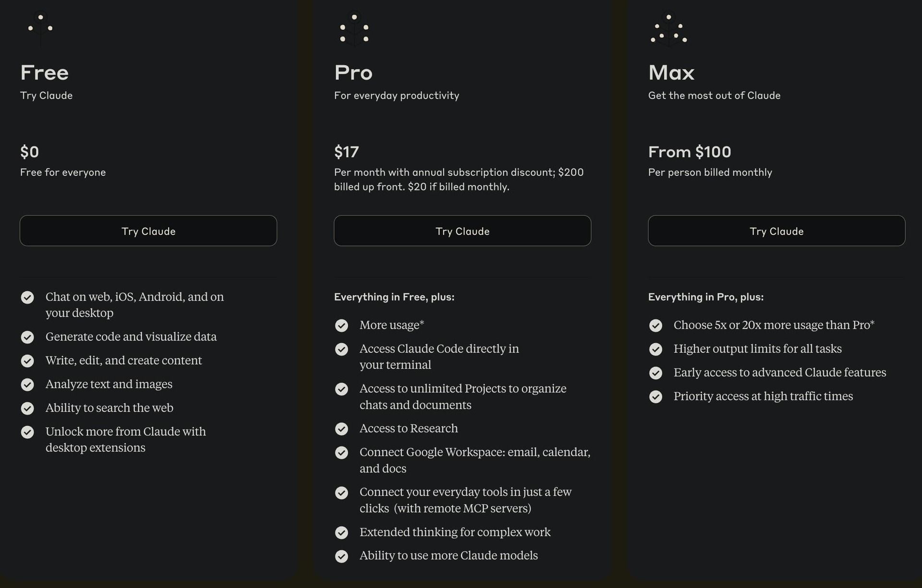Click checkmark next to Generate code and visualize data
The image size is (922, 588).
[27, 337]
